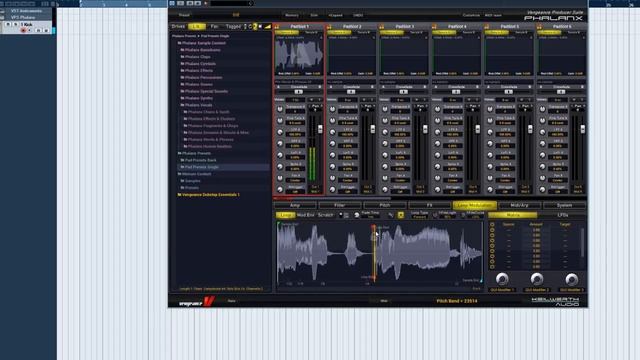Open the Phalanx Vocals folder
Image resolution: width=640 pixels, height=360 pixels.
196,105
